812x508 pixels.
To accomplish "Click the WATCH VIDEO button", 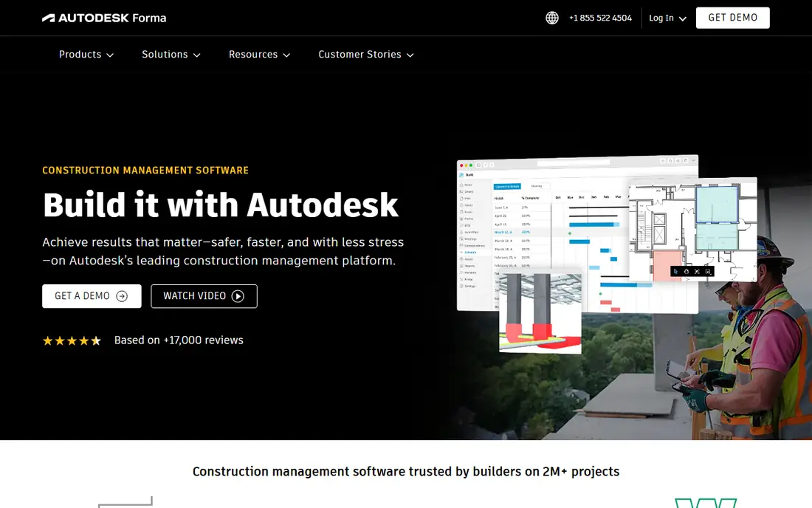I will (x=204, y=296).
